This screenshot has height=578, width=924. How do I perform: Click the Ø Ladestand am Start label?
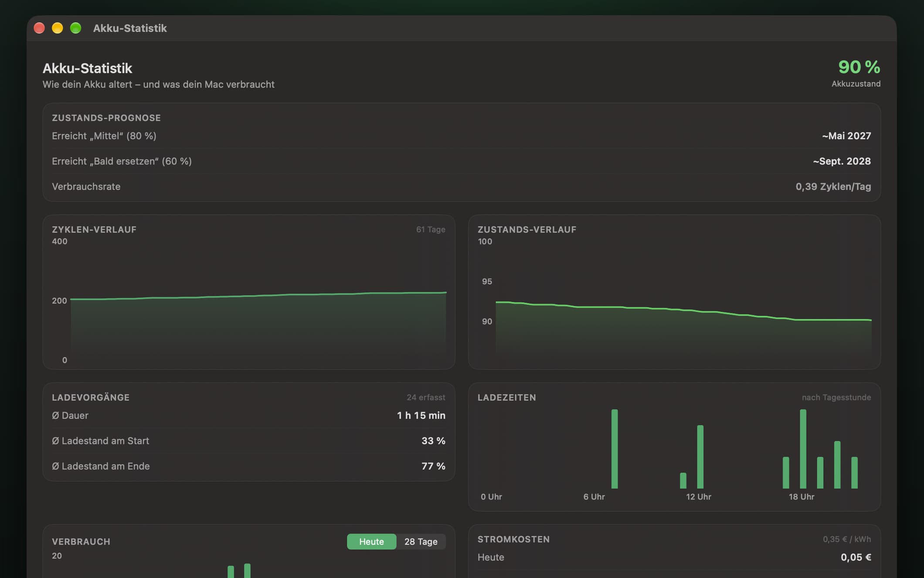101,441
